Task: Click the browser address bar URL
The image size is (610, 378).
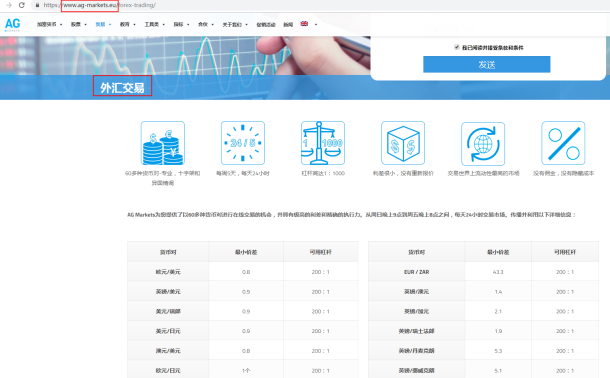Action: point(100,5)
